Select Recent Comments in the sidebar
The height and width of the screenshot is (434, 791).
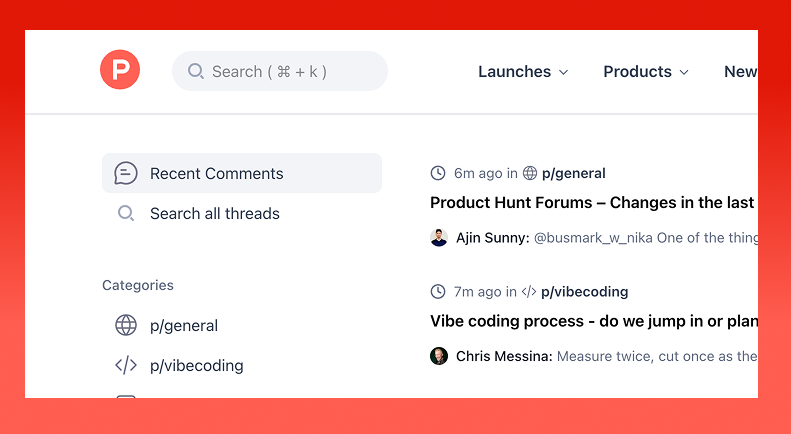217,173
